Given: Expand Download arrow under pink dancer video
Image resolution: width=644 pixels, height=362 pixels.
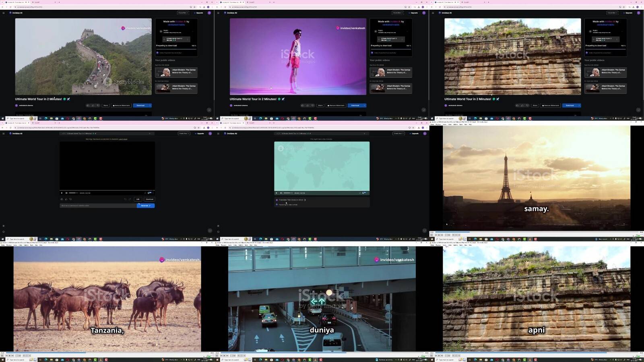Looking at the screenshot, I should [x=365, y=105].
